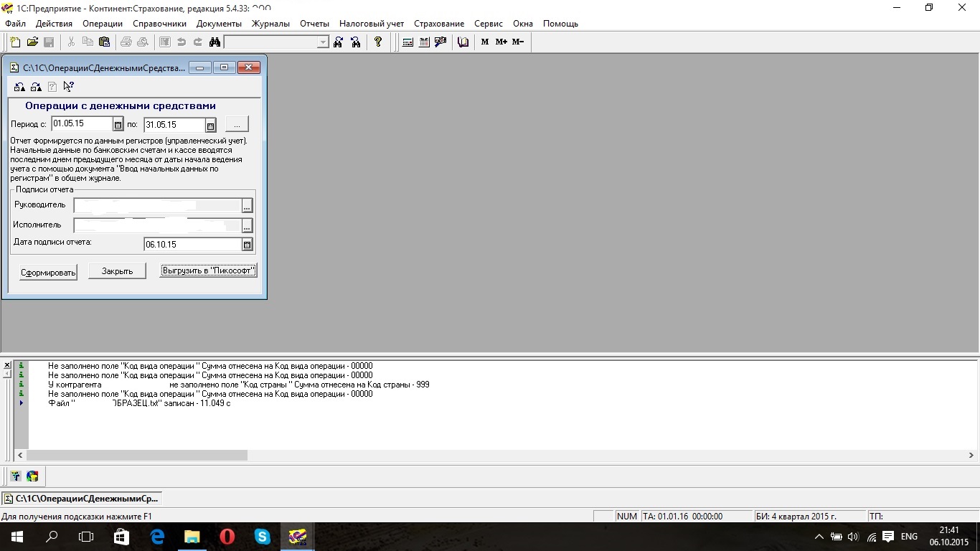Click ellipsis button next to Исполнитель field
The height and width of the screenshot is (551, 980).
247,225
